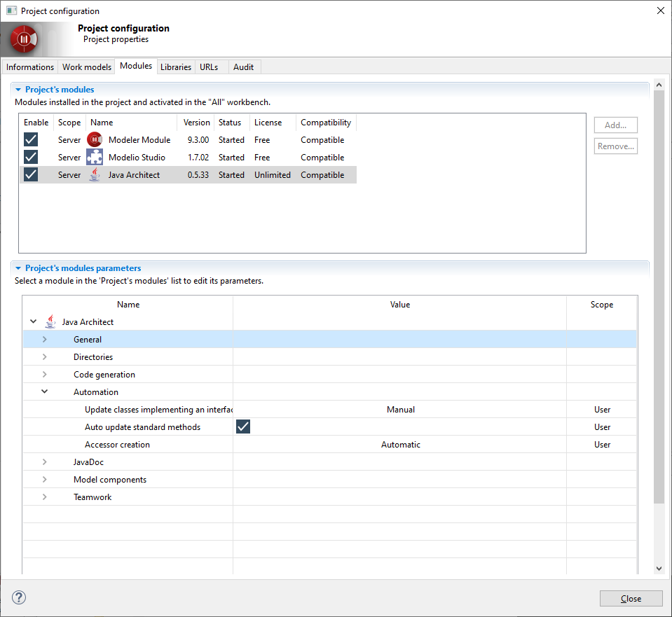Viewport: 672px width, 617px height.
Task: Click the User scope of Update classes row
Action: pos(602,410)
